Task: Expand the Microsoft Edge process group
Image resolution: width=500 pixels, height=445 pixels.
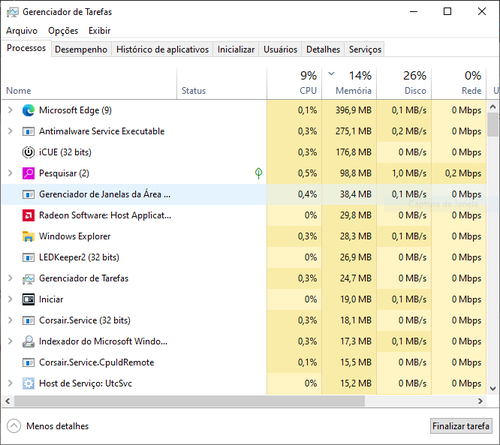Action: (x=10, y=110)
